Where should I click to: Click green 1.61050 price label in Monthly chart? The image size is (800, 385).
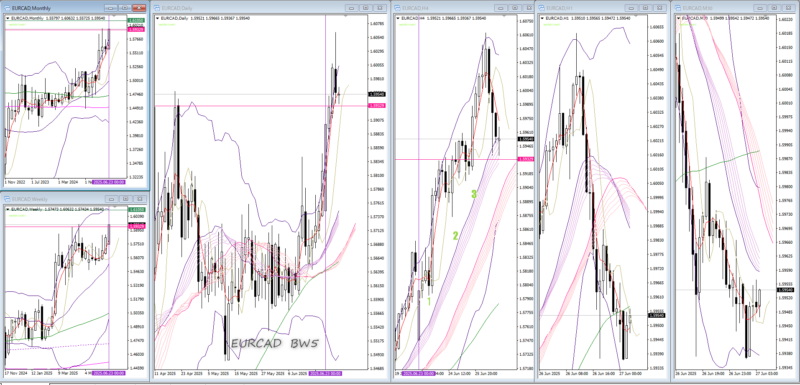pyautogui.click(x=136, y=20)
